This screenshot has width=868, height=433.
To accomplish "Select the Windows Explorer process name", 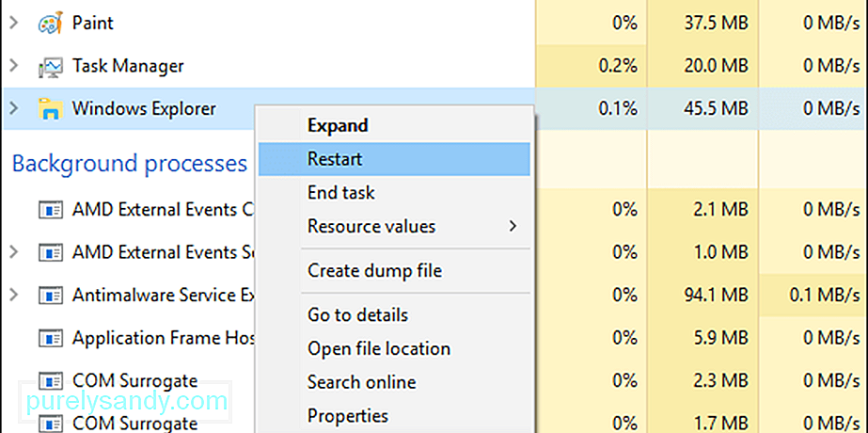I will pos(144,108).
